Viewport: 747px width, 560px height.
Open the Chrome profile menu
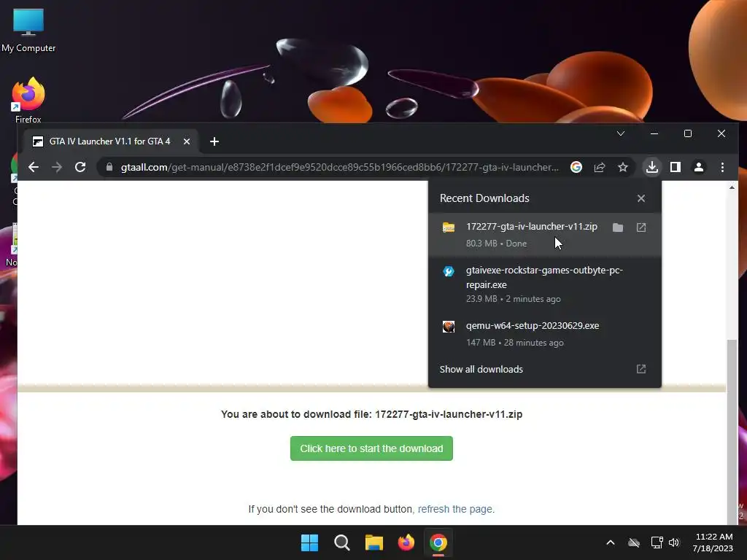click(698, 167)
